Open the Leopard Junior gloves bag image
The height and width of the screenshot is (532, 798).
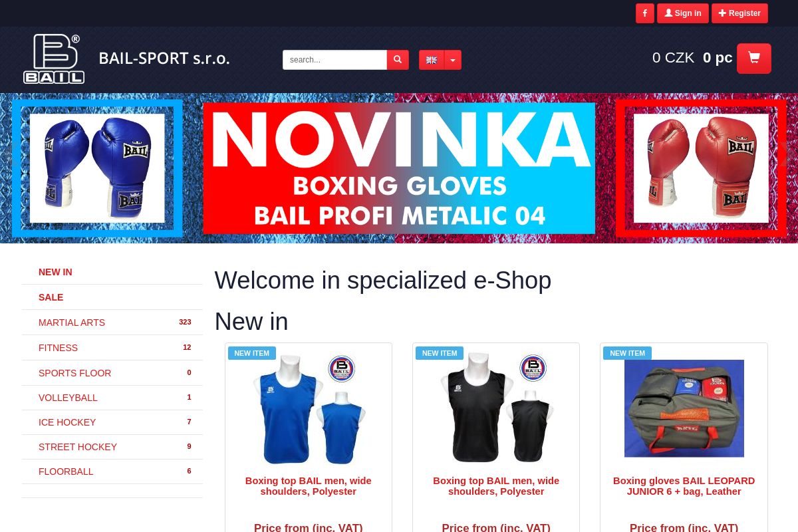click(x=684, y=408)
